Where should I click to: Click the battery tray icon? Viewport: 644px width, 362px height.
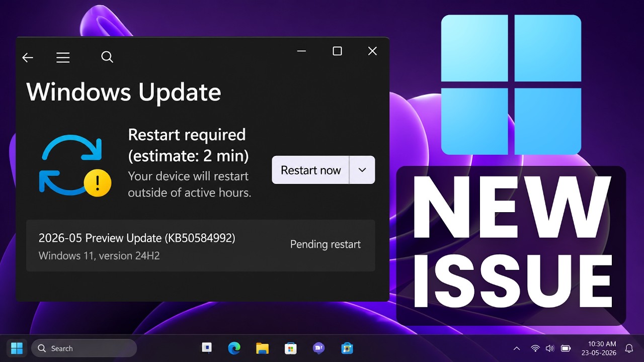tap(566, 348)
